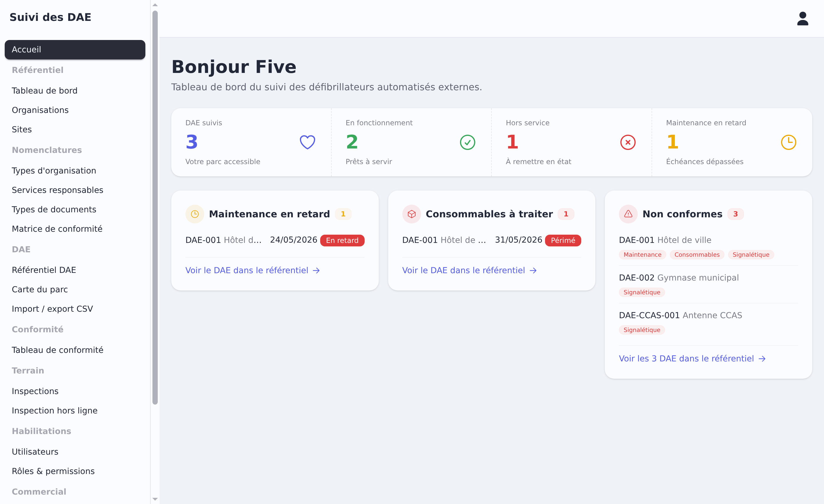Open Carte du parc
This screenshot has width=824, height=504.
[x=75, y=289]
